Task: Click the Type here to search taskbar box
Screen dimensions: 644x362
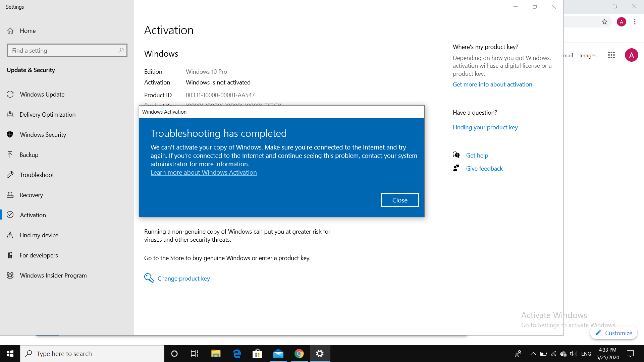Action: pyautogui.click(x=92, y=354)
